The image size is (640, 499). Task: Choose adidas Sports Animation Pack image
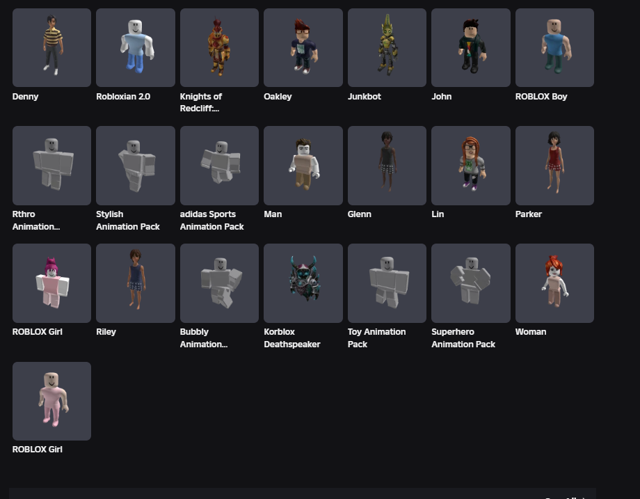[x=220, y=165]
